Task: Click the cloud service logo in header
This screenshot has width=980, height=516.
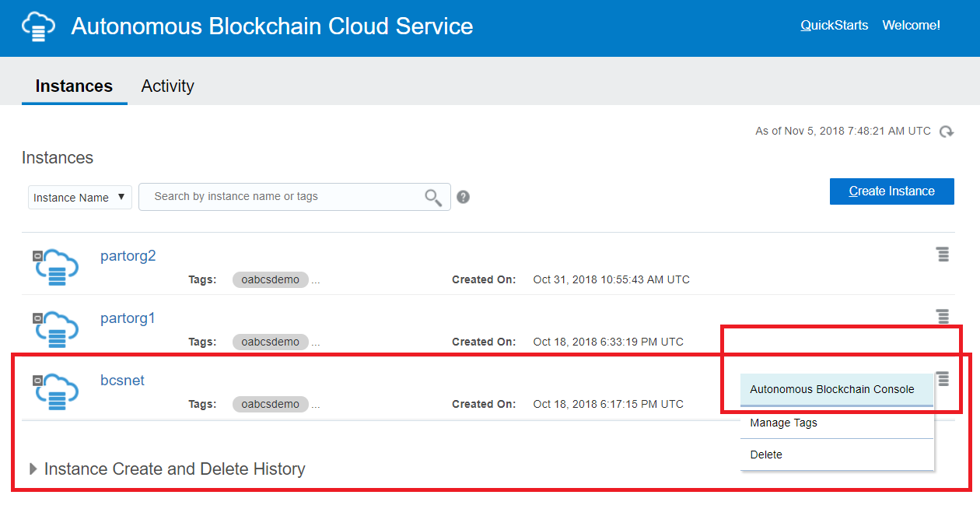Action: tap(39, 27)
